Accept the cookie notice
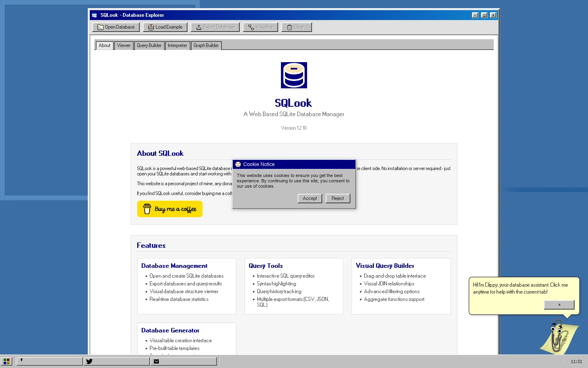This screenshot has width=588, height=368. point(310,198)
